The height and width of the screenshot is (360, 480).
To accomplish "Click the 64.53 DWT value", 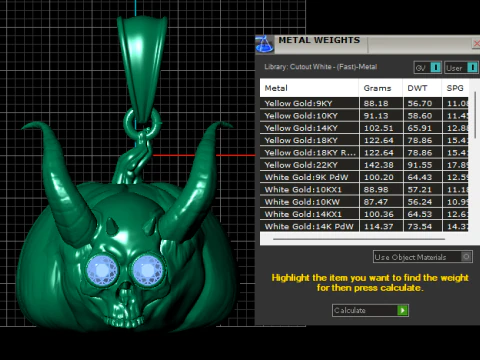I will point(420,214).
